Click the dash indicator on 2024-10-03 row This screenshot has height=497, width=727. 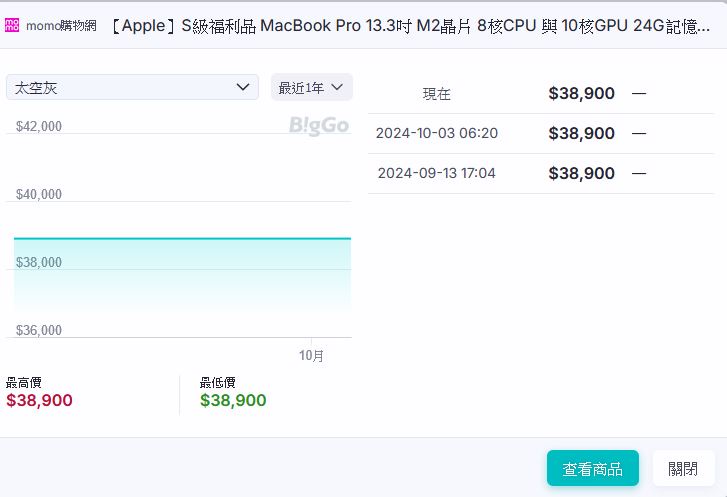(x=639, y=133)
